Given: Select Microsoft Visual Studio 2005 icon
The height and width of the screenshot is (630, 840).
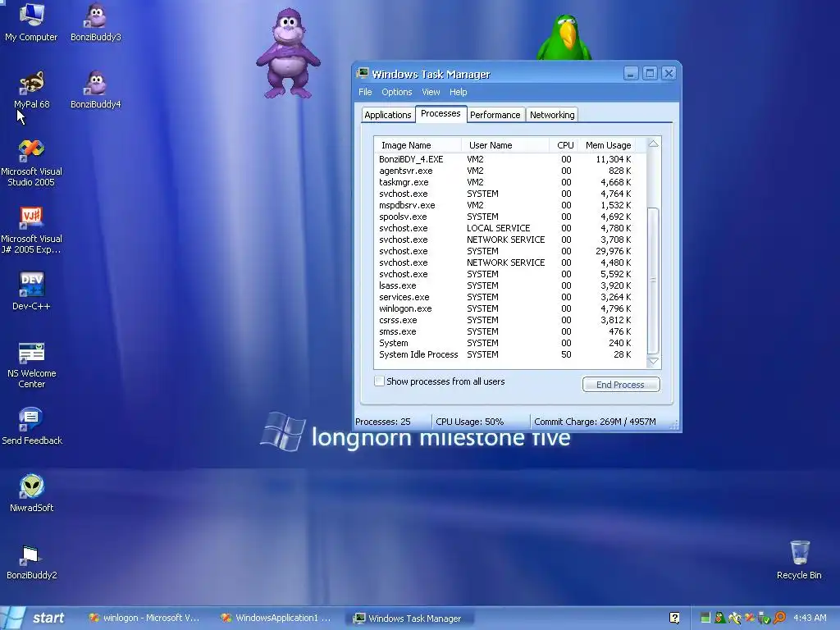Looking at the screenshot, I should 32,162.
